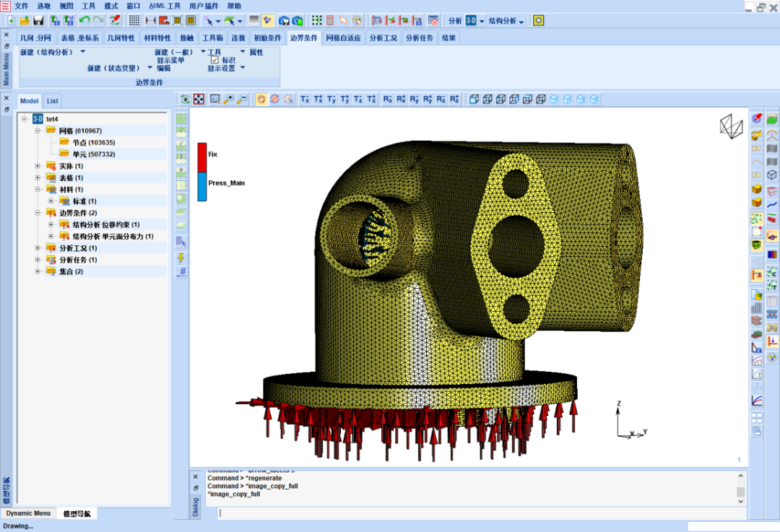Collapse the tet4 root tree node

(24, 119)
